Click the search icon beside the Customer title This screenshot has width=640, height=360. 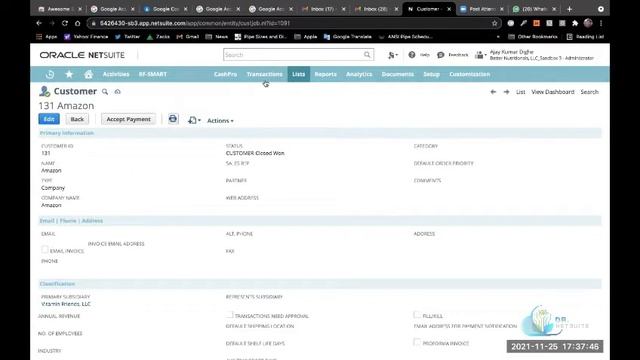[105, 92]
